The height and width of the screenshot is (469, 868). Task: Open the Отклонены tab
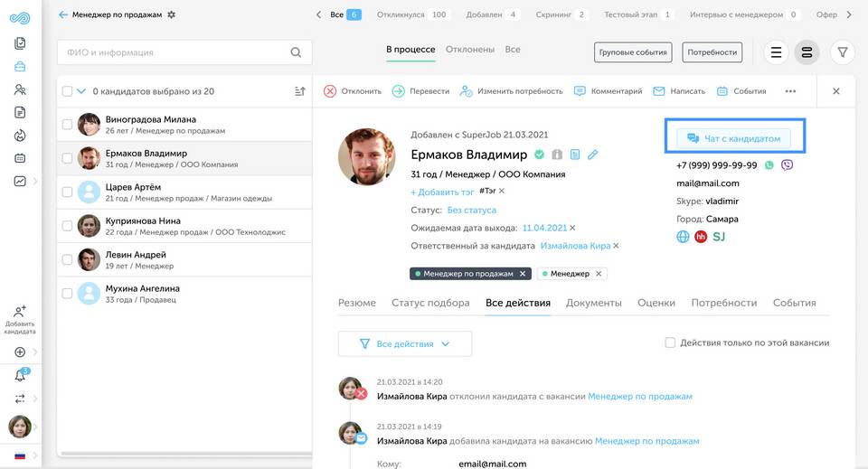[470, 50]
